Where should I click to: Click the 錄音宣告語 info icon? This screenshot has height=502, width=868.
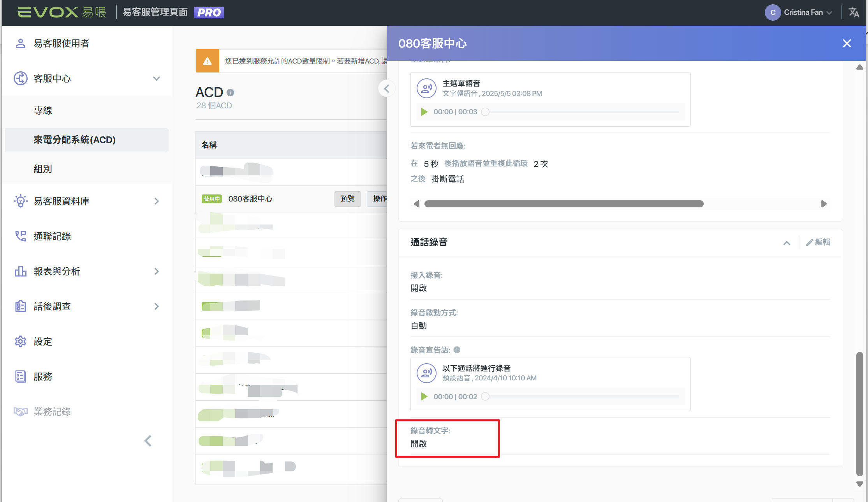tap(457, 350)
